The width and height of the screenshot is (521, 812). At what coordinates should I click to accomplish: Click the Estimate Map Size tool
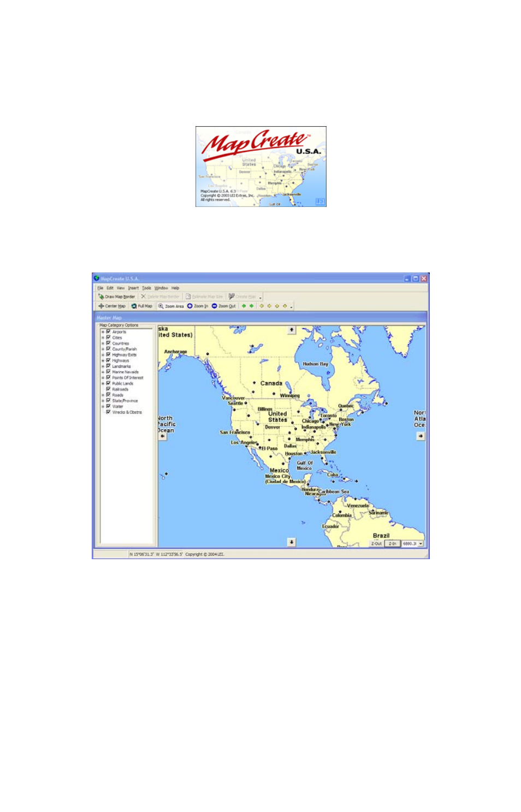click(x=204, y=297)
